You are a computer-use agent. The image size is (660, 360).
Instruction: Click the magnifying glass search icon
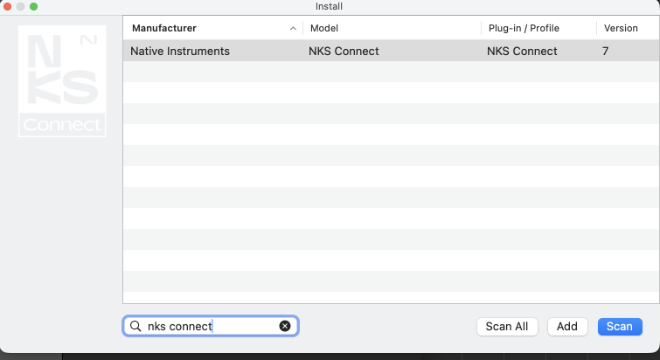[135, 326]
